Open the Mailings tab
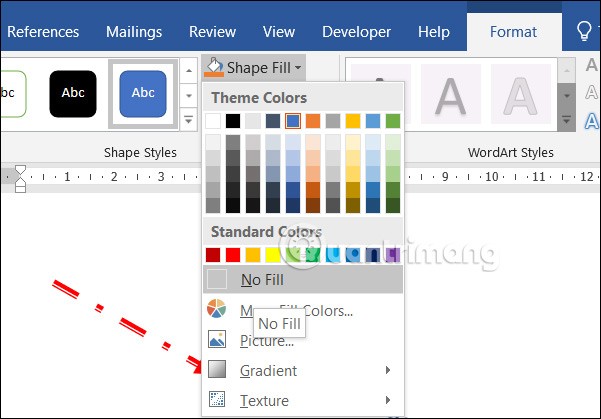Viewport: 601px width, 419px height. pos(134,32)
